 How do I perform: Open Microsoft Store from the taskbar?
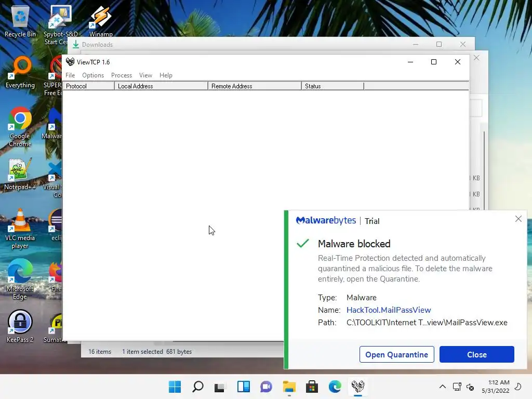[x=312, y=387]
